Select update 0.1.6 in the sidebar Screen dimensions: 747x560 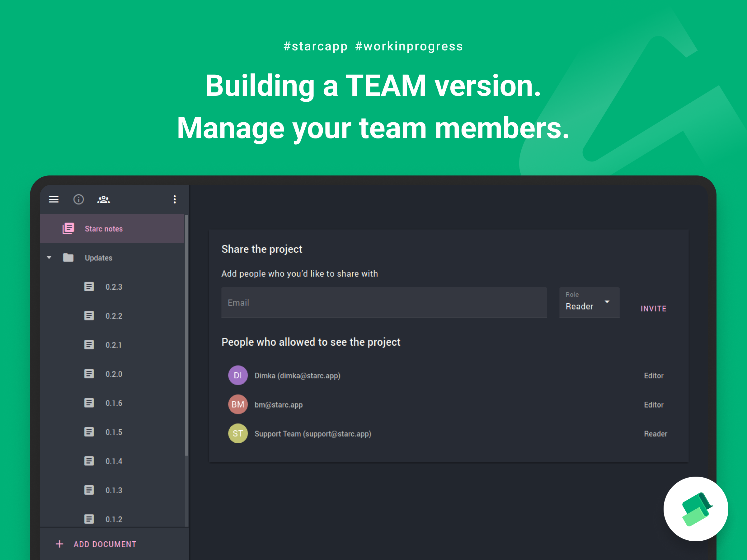(x=114, y=403)
